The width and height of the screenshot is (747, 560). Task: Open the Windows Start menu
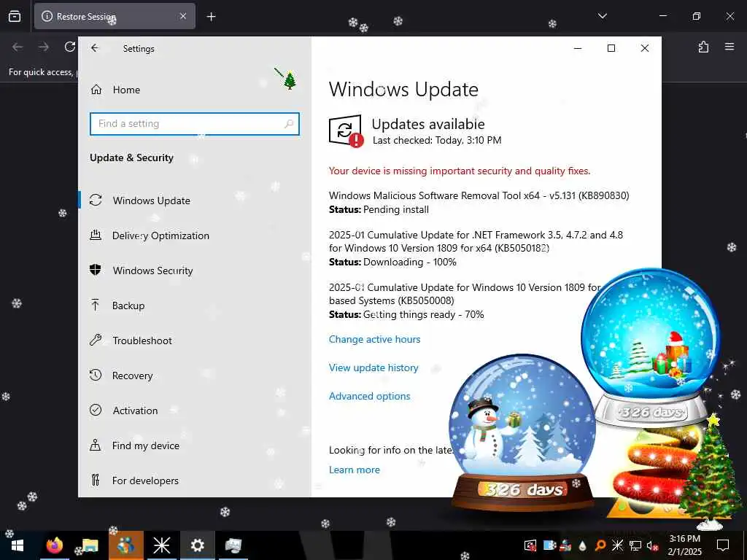coord(18,545)
